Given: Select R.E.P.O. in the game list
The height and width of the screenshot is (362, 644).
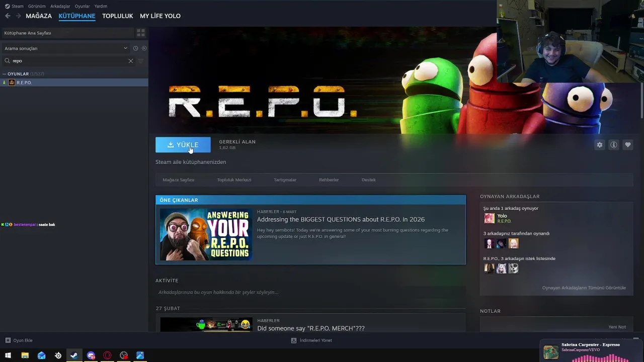Looking at the screenshot, I should tap(74, 82).
